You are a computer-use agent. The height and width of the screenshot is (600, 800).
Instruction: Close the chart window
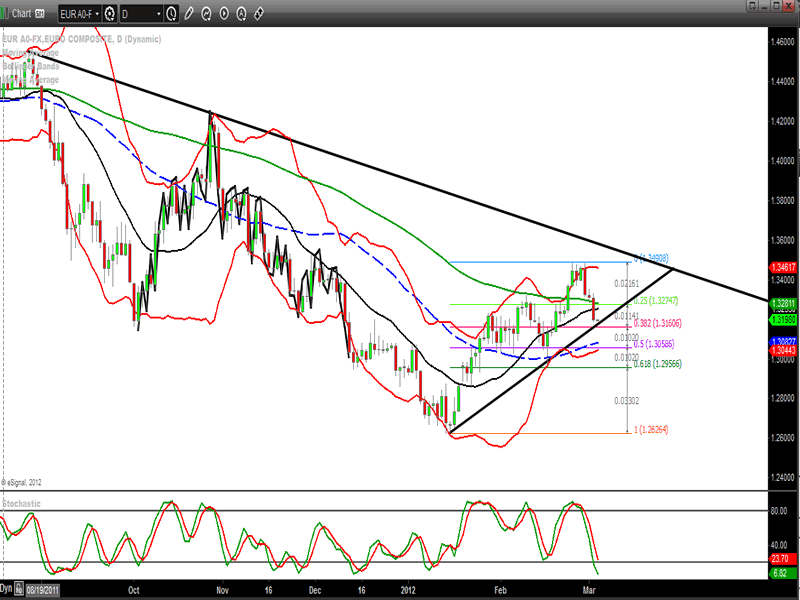[x=789, y=6]
